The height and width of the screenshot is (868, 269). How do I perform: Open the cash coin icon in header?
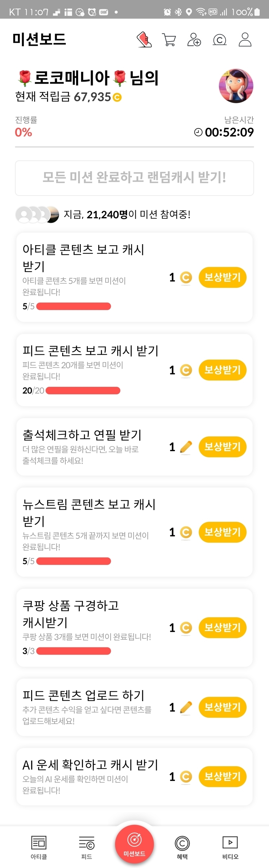pyautogui.click(x=219, y=40)
